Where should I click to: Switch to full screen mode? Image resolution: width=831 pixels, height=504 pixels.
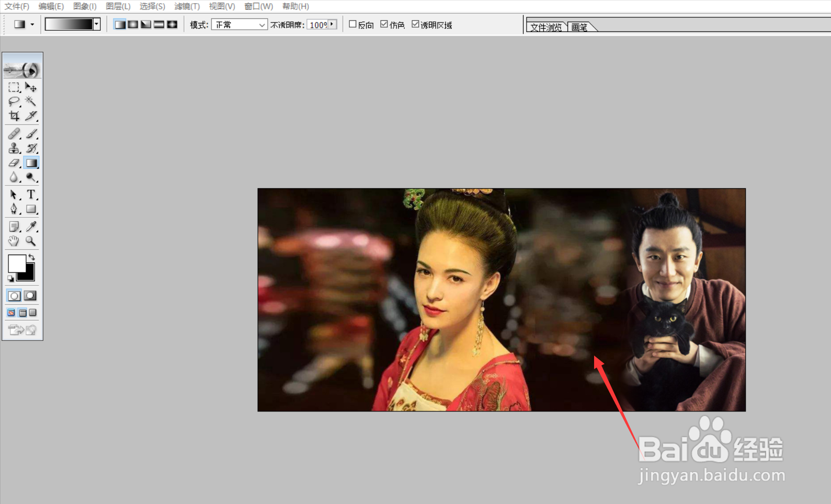(x=33, y=313)
